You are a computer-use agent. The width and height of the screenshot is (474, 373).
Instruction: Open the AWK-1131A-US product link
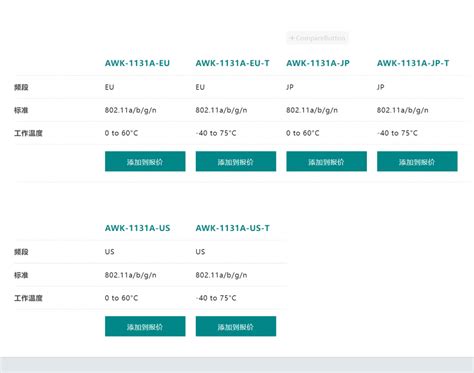(x=137, y=228)
